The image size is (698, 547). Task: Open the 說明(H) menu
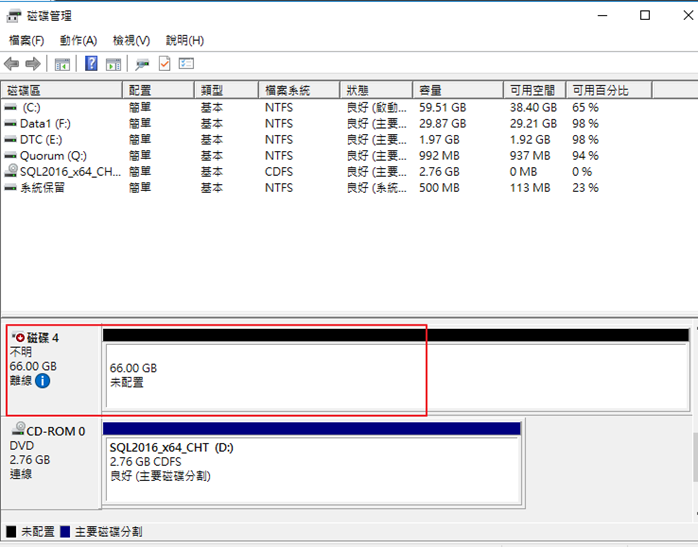coord(184,40)
